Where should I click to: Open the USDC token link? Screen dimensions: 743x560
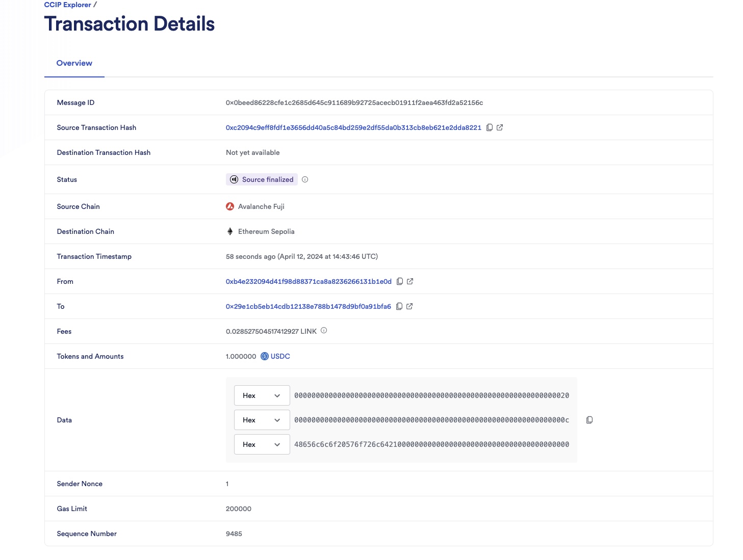click(x=280, y=356)
